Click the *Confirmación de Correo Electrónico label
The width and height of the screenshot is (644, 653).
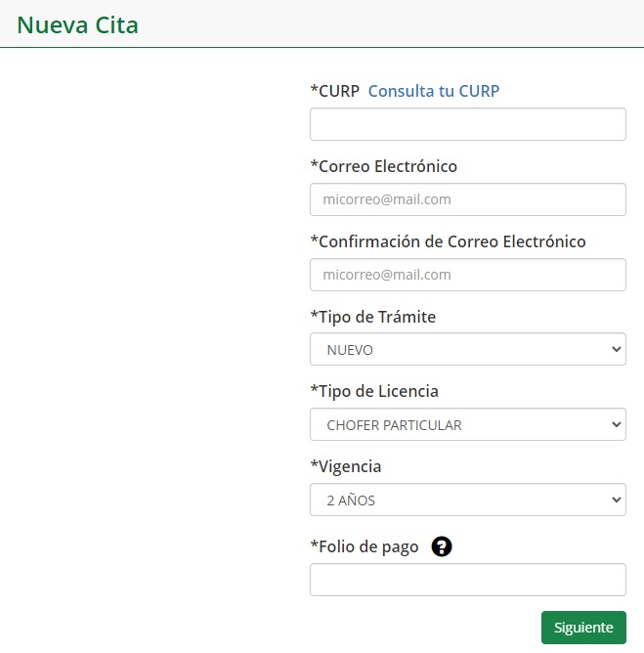tap(449, 241)
